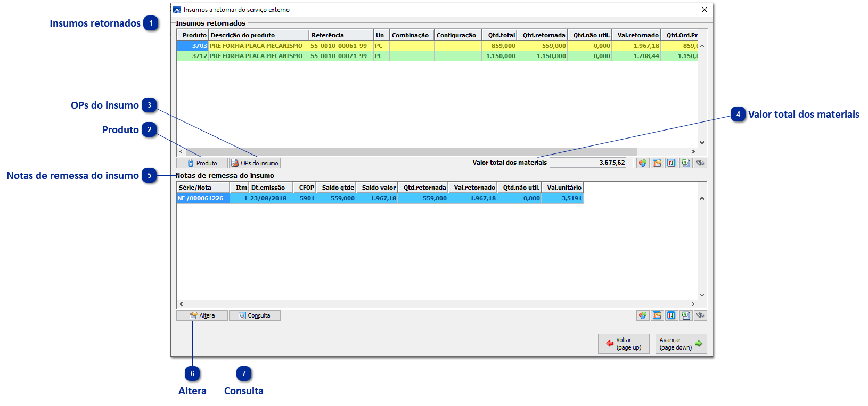Viewport: 868px width, 406px height.
Task: Click the Qtd.total column header
Action: pos(499,35)
